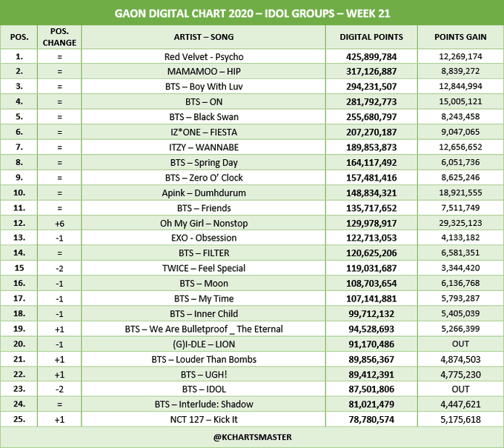The width and height of the screenshot is (504, 448).
Task: Click the POS. CHANGE column header
Action: pyautogui.click(x=59, y=36)
